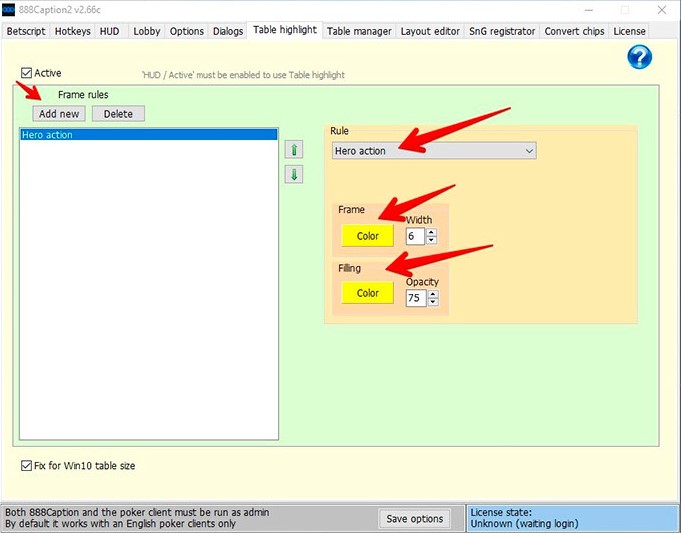This screenshot has height=533, width=681.
Task: Disable Fix for Win10 table size
Action: (x=26, y=465)
